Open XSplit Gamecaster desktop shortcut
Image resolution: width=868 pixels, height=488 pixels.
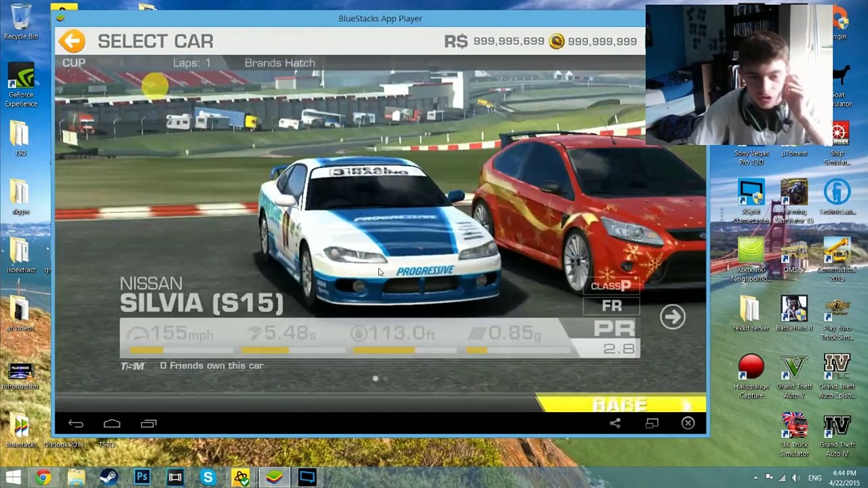pyautogui.click(x=751, y=202)
